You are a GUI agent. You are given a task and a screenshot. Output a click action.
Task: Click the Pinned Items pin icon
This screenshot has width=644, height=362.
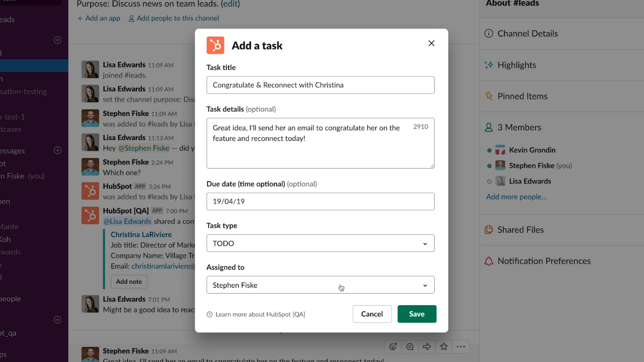pos(489,96)
